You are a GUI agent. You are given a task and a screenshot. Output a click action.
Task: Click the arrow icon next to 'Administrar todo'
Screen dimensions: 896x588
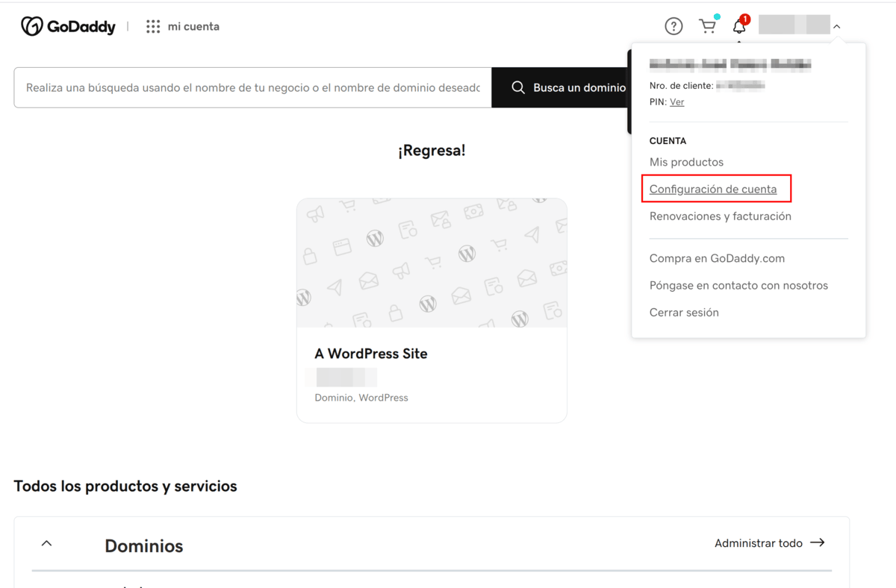(x=818, y=542)
